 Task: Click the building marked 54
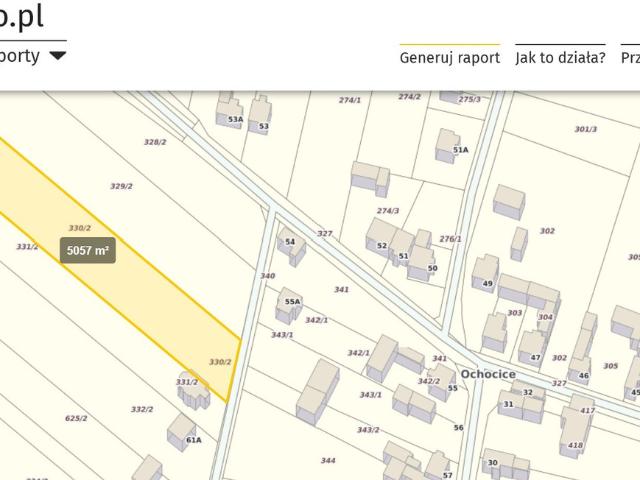[x=291, y=243]
